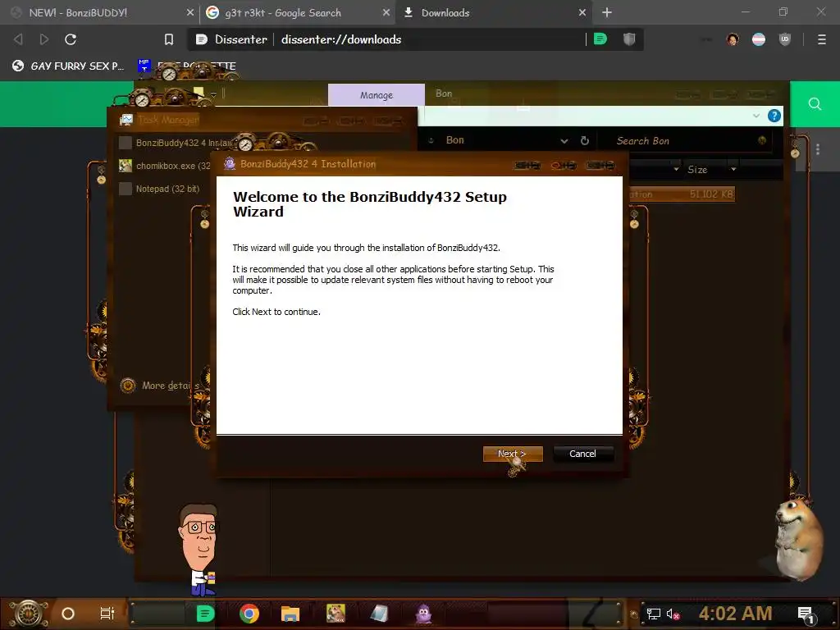Go back in the Dissenter browser
Viewport: 840px width, 630px height.
pyautogui.click(x=18, y=39)
